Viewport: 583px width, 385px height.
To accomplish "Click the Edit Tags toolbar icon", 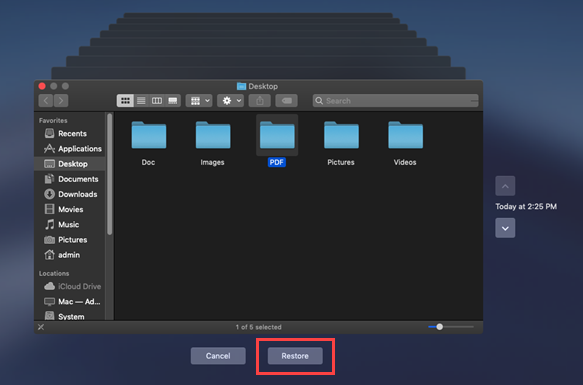I will [x=286, y=101].
